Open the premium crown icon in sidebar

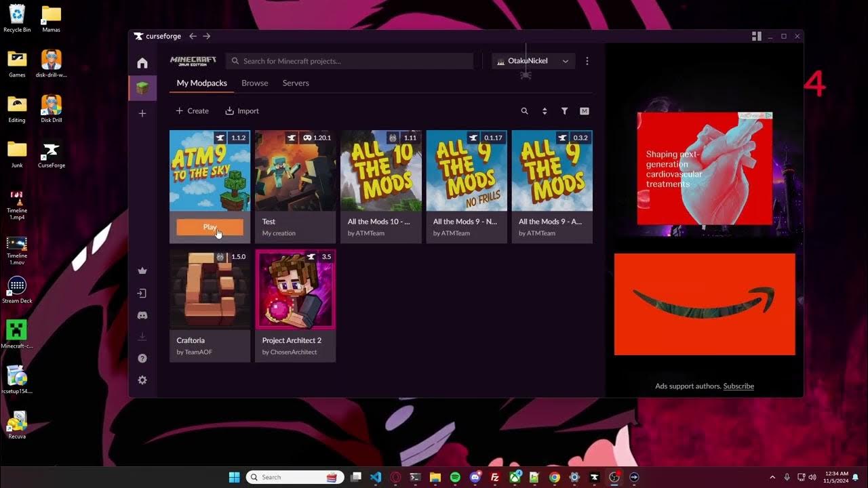(x=142, y=271)
